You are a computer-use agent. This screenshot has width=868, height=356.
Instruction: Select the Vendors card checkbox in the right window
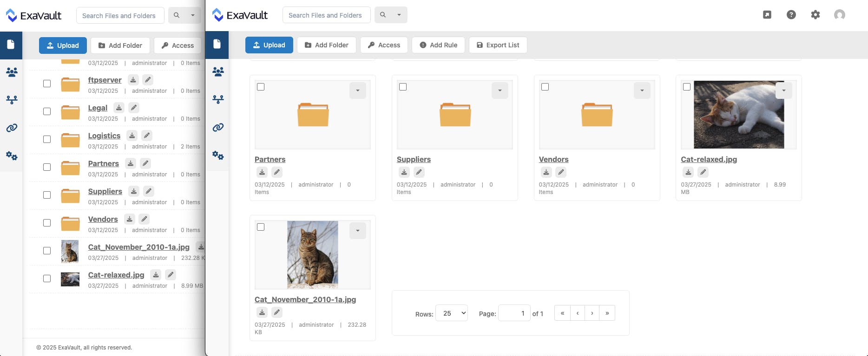(545, 87)
